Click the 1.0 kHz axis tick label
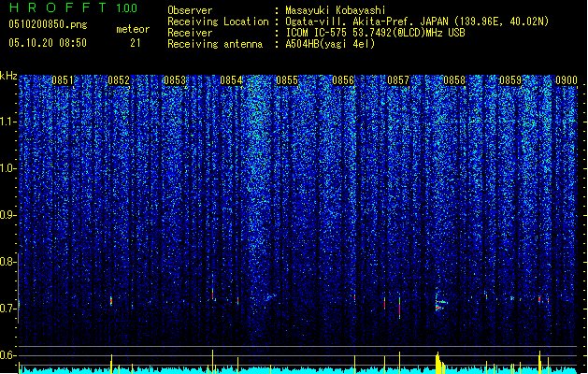 7,168
